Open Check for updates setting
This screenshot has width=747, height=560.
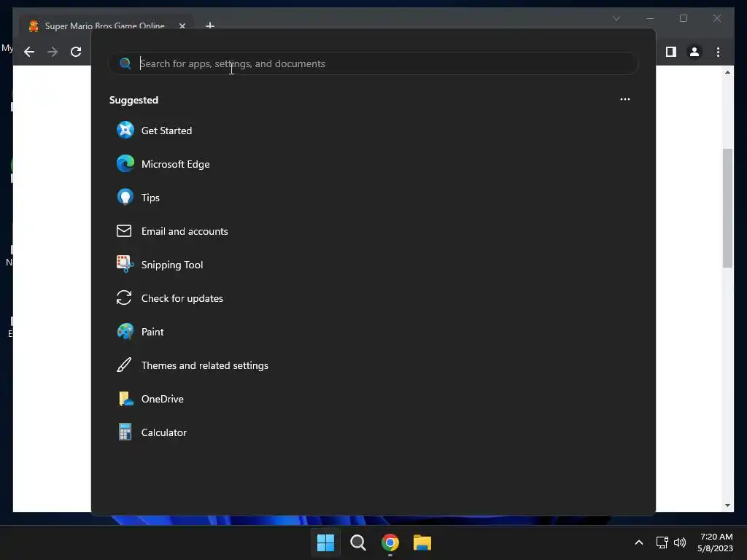coord(182,298)
